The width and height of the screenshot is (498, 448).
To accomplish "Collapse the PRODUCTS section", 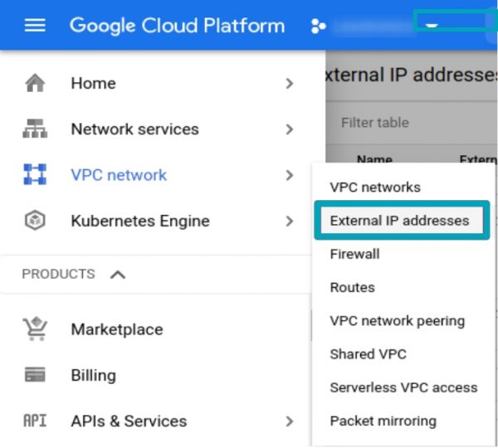I will point(118,275).
